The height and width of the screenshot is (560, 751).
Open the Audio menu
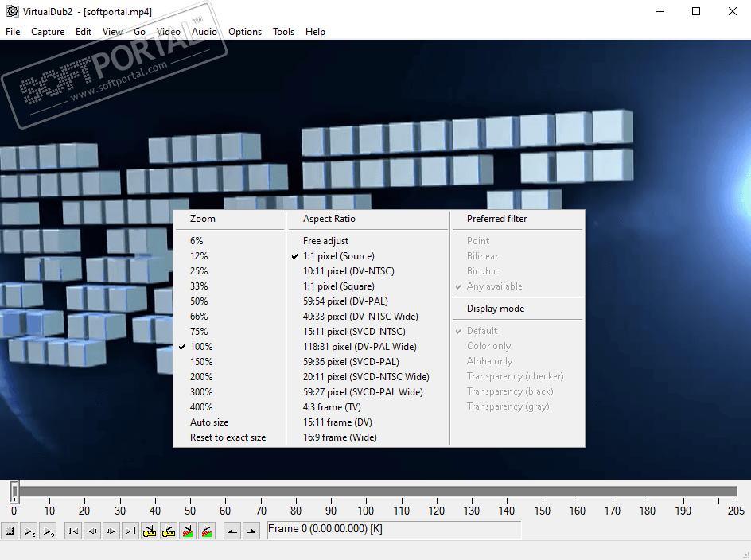[x=204, y=32]
